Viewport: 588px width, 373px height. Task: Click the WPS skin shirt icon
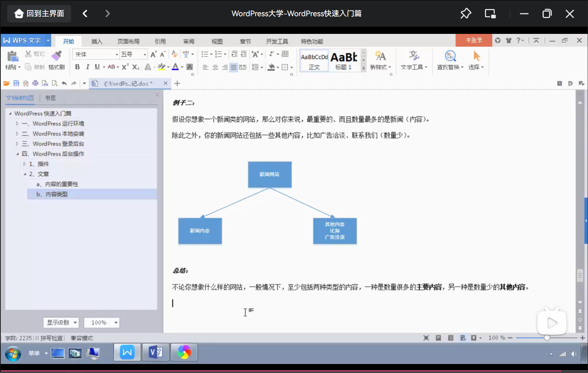pyautogui.click(x=509, y=40)
